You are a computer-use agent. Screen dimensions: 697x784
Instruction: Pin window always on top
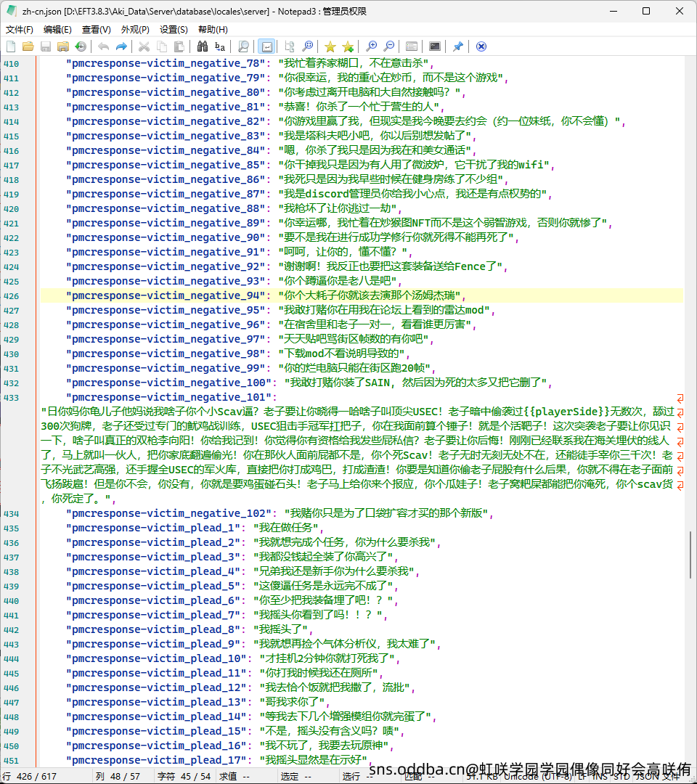pyautogui.click(x=458, y=46)
